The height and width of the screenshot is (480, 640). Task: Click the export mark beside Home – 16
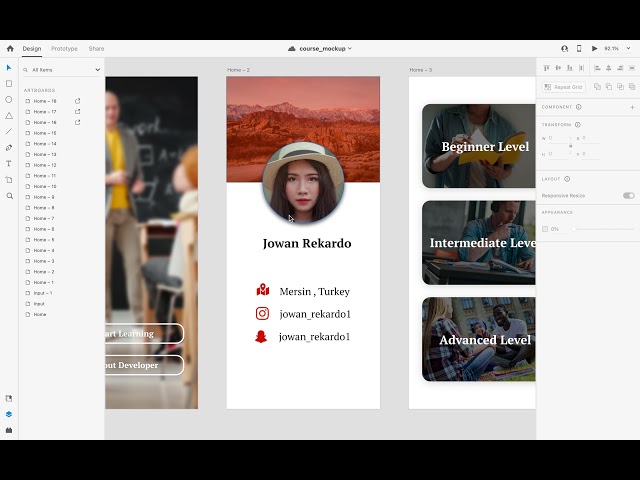pos(77,122)
